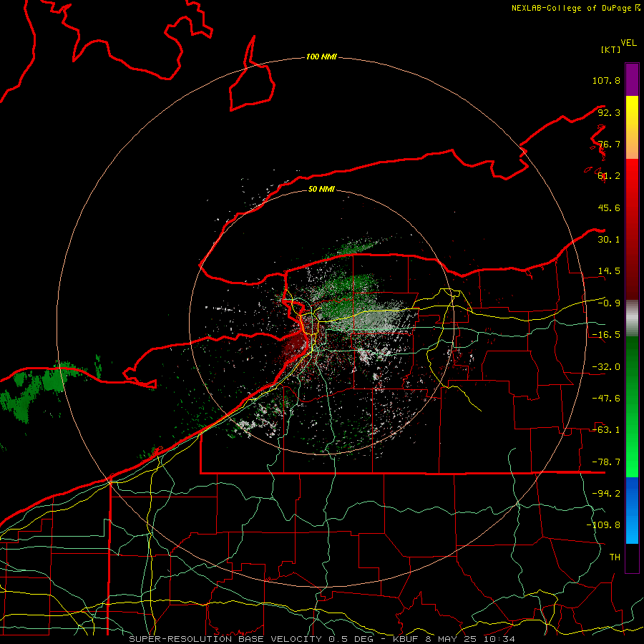
Task: Click the NEXLAB-College of DuPage label
Action: 572,8
